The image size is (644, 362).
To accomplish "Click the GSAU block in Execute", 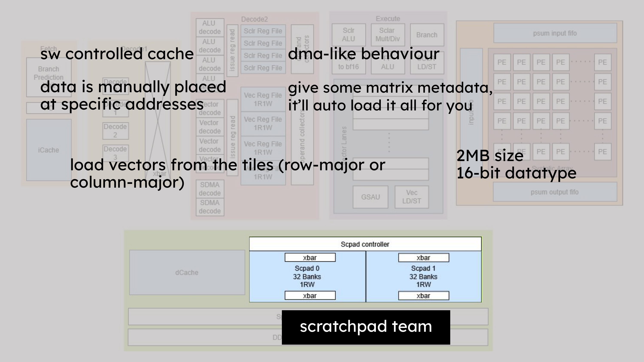I will point(370,197).
